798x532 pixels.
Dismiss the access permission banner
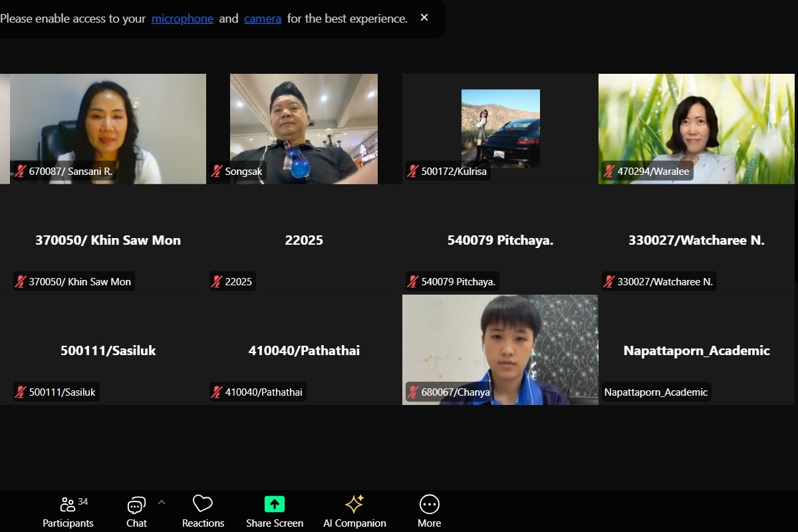pyautogui.click(x=424, y=18)
